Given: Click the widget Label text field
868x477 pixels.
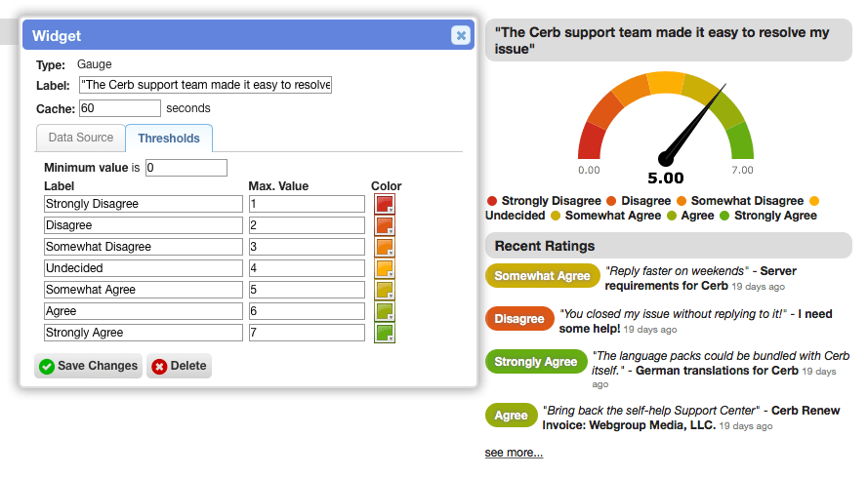Looking at the screenshot, I should (205, 85).
